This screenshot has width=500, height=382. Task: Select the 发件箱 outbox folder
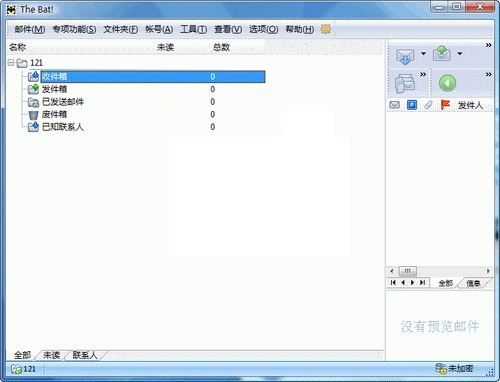click(x=54, y=89)
